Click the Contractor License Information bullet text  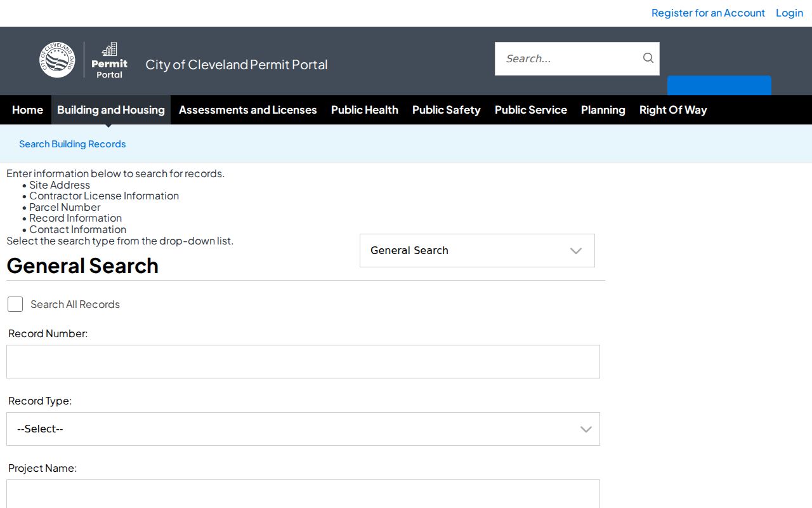[104, 196]
